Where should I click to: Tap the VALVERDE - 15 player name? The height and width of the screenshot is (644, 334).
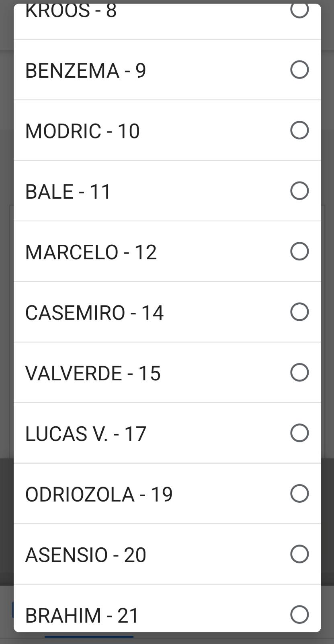[93, 373]
